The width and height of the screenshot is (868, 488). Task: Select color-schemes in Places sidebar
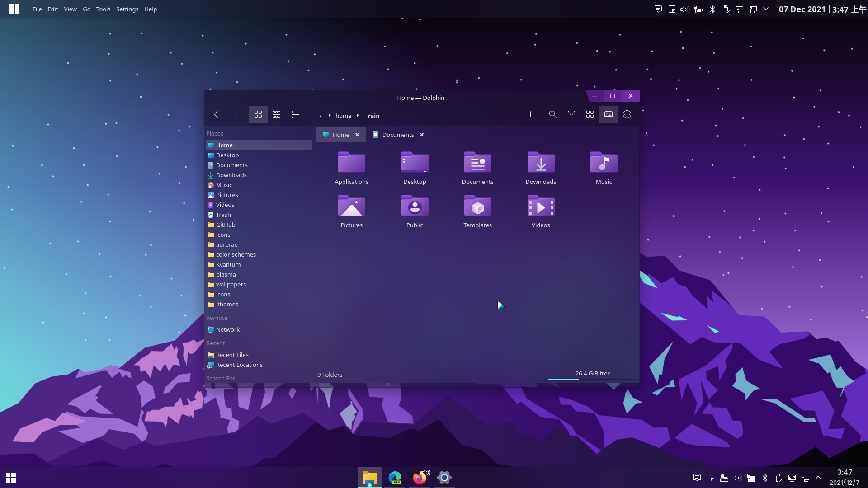[x=259, y=254]
